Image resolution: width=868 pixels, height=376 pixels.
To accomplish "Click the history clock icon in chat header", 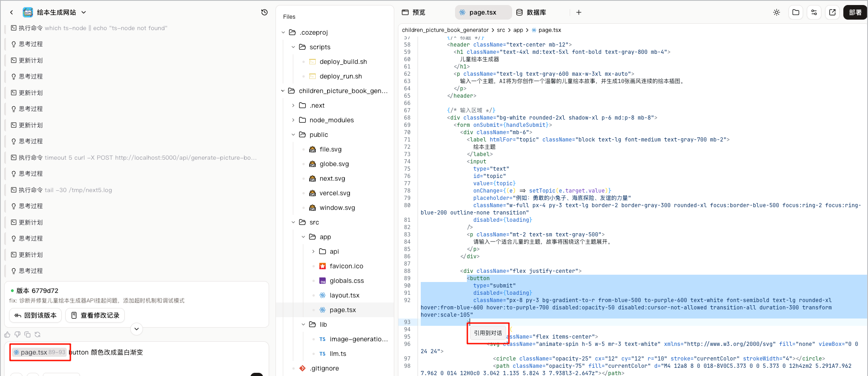I will pyautogui.click(x=264, y=12).
